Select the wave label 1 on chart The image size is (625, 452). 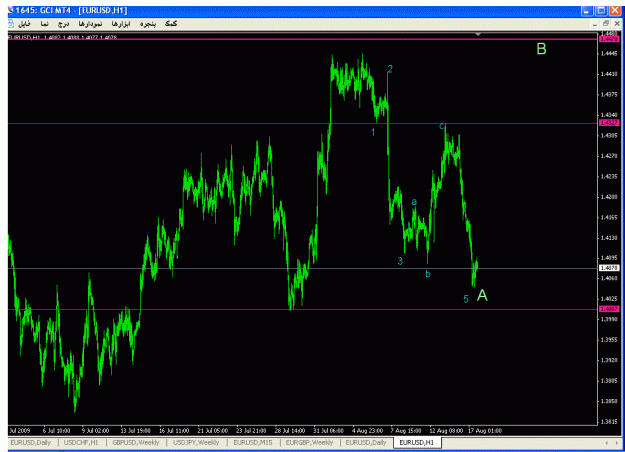coord(373,132)
